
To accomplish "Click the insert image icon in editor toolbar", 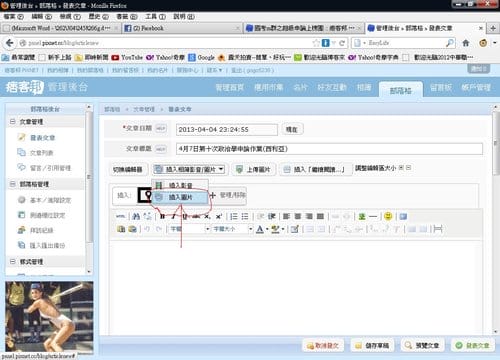I will point(362,216).
